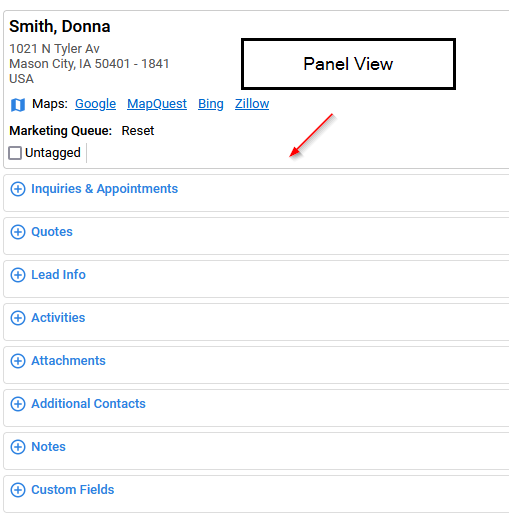509x528 pixels.
Task: Open the Notes panel plus icon
Action: (18, 447)
